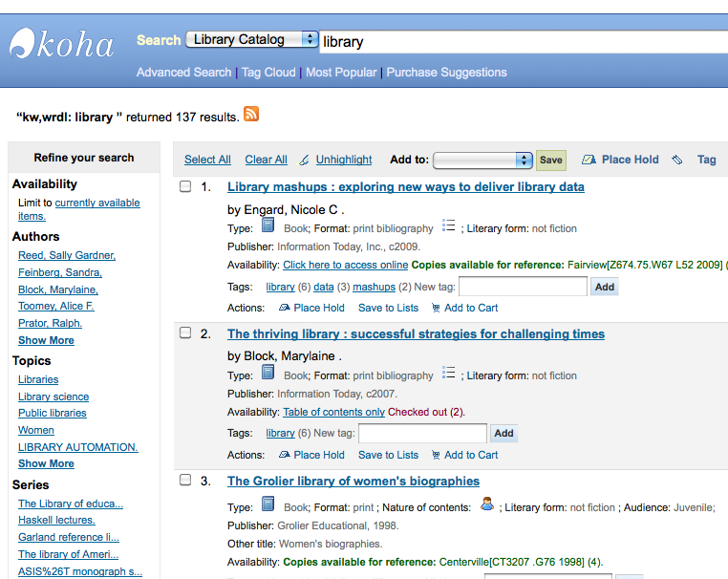Image resolution: width=728 pixels, height=579 pixels.
Task: Open the Library Catalog search dropdown
Action: pos(252,40)
